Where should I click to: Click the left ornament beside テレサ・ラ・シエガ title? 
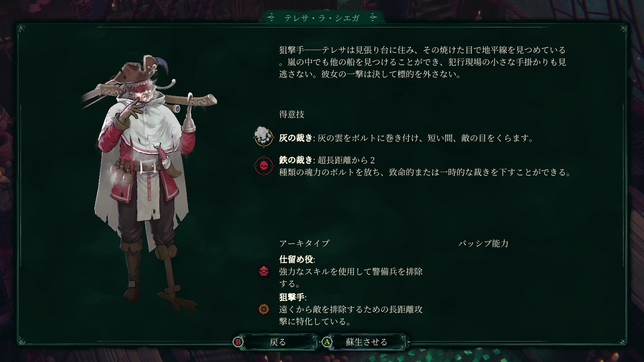pos(271,18)
